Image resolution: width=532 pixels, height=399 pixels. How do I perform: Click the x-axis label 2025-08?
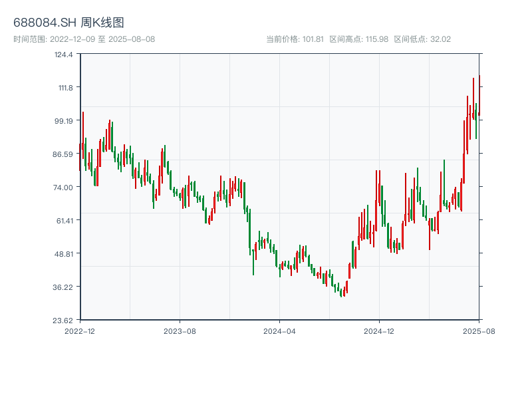click(x=479, y=331)
